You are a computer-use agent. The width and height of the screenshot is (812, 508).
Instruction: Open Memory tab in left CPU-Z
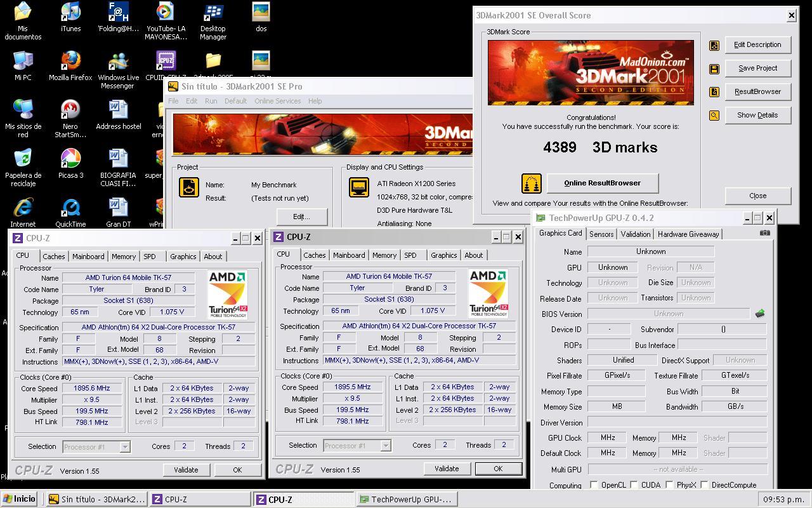(x=124, y=257)
